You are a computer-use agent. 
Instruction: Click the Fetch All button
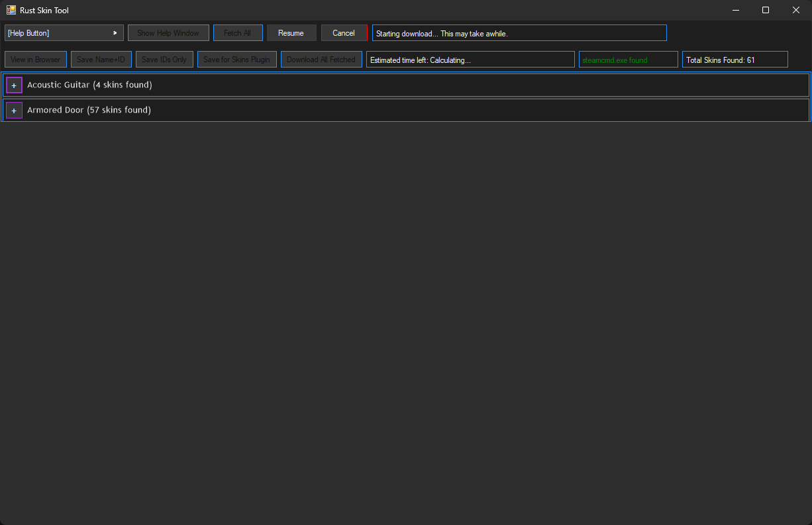[238, 32]
